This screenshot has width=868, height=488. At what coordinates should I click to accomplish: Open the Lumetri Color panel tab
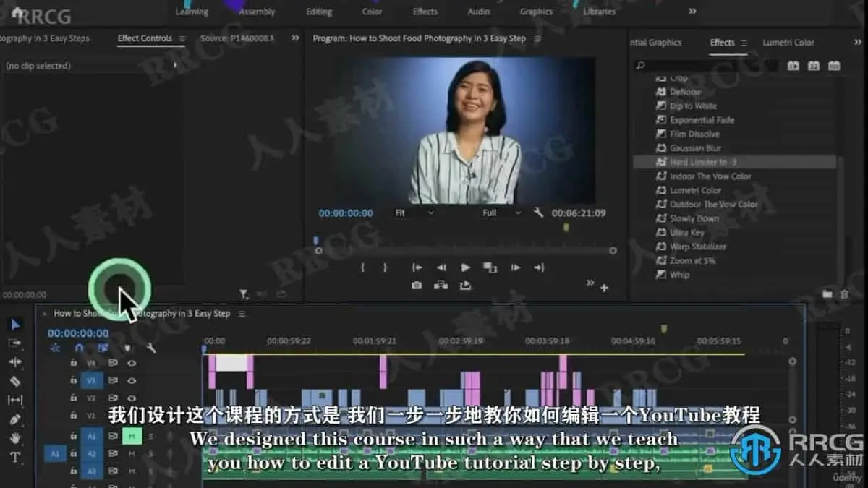[788, 43]
